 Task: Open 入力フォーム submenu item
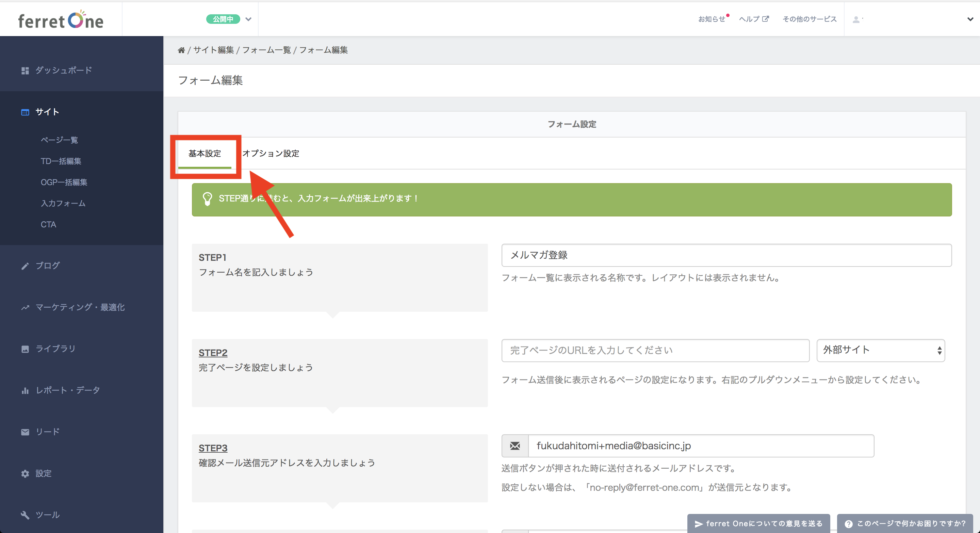tap(63, 204)
